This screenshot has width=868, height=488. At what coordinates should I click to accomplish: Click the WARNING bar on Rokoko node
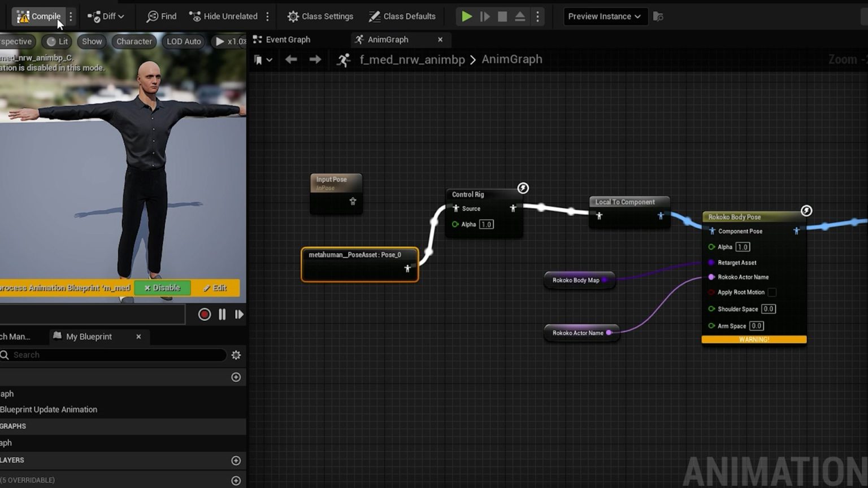(754, 339)
